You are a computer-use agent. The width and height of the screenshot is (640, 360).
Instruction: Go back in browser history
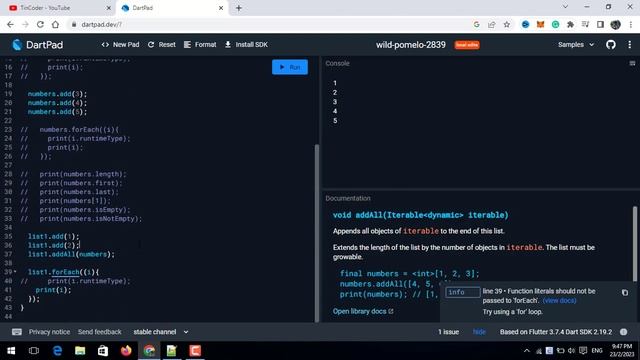(10, 24)
